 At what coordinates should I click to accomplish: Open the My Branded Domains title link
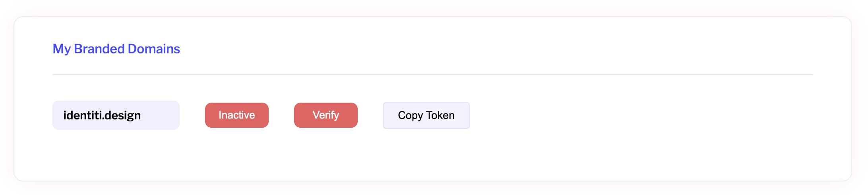(116, 49)
